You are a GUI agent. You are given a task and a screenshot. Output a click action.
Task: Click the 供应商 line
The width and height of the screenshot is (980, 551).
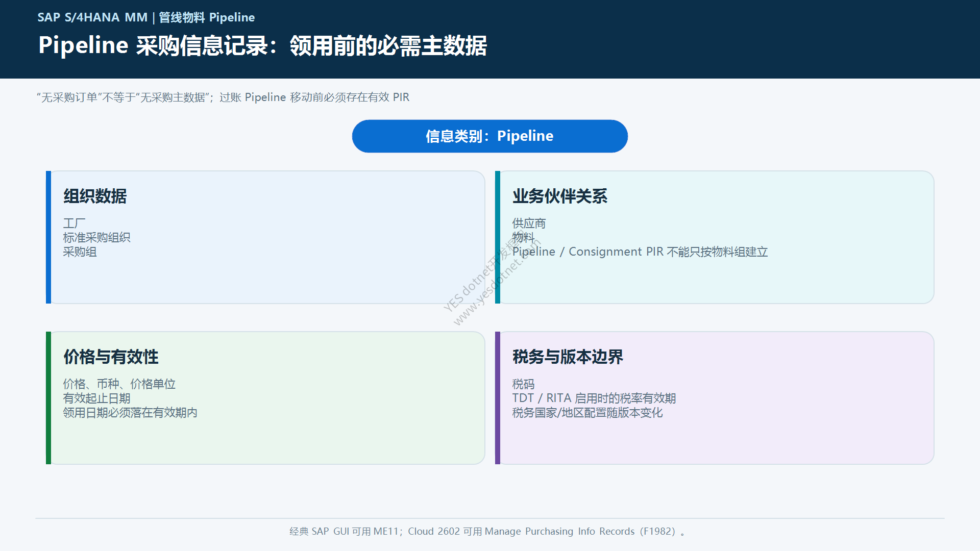click(x=529, y=223)
